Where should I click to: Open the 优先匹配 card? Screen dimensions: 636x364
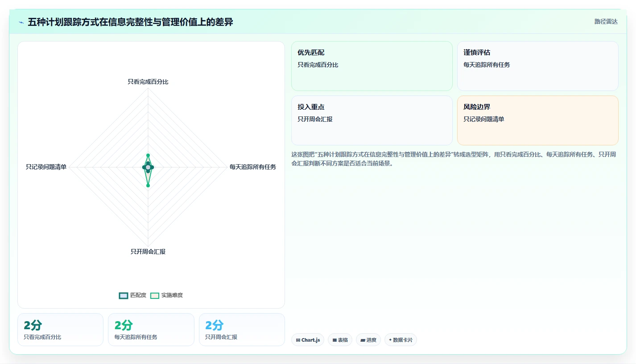click(372, 66)
